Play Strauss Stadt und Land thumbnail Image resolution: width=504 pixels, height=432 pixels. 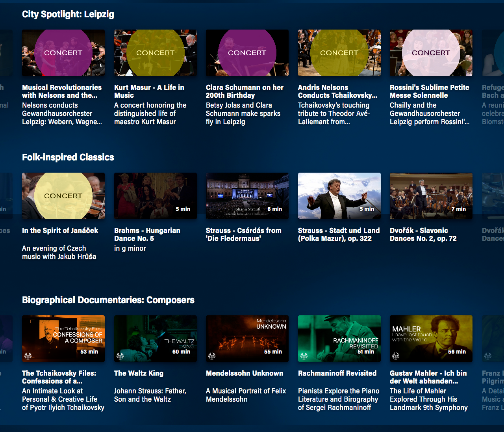pyautogui.click(x=339, y=196)
